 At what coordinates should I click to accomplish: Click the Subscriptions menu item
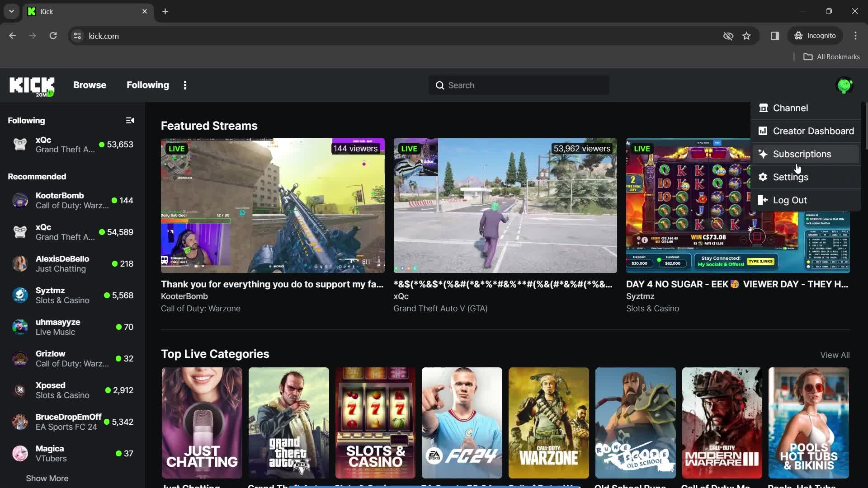point(802,154)
